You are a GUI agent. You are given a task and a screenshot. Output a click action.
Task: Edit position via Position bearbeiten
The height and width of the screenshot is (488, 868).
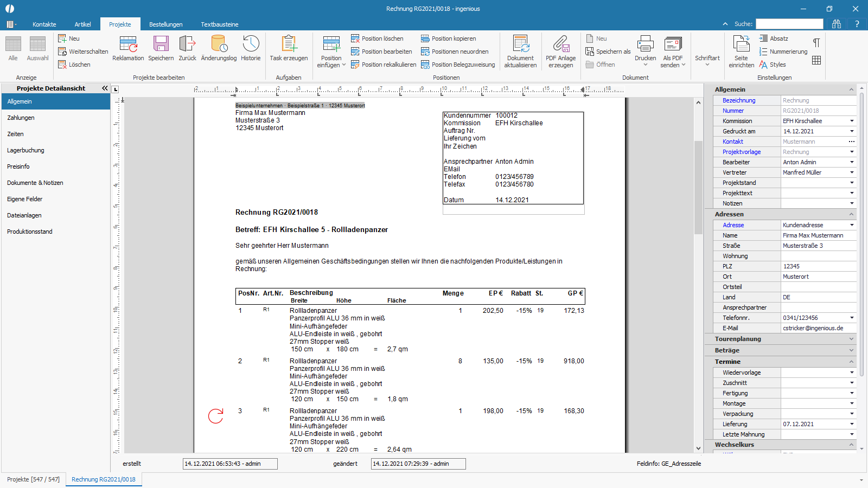tap(381, 52)
